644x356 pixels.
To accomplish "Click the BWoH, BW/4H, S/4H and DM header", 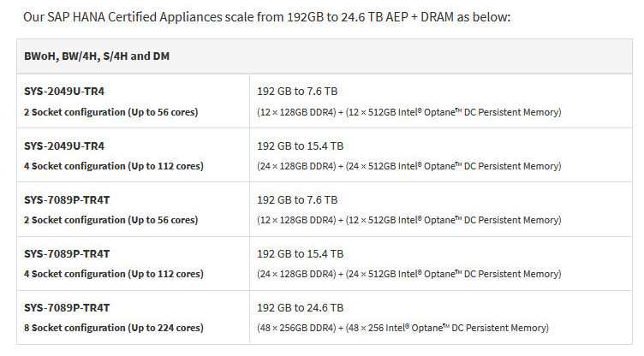I will [97, 56].
